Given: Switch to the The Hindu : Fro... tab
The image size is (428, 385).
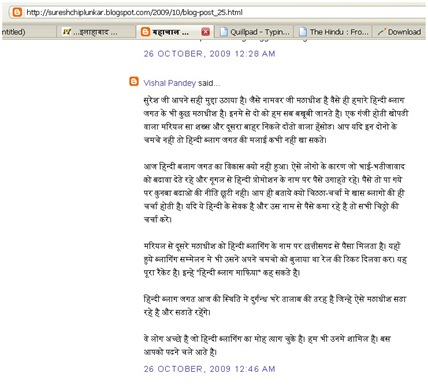Looking at the screenshot, I should [x=334, y=32].
